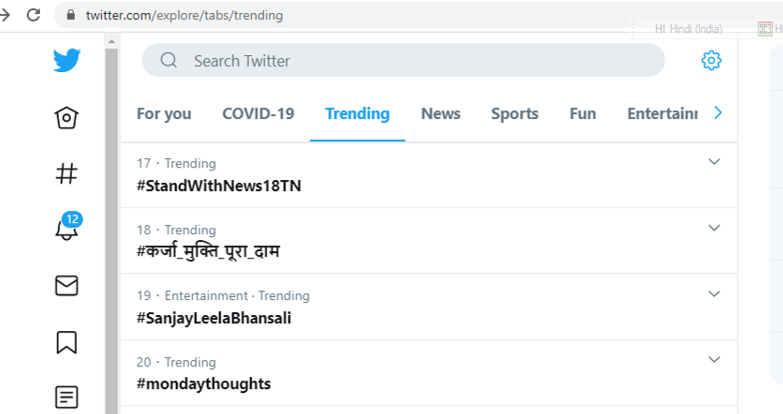The width and height of the screenshot is (783, 414).
Task: Open Messages envelope icon
Action: pos(67,286)
